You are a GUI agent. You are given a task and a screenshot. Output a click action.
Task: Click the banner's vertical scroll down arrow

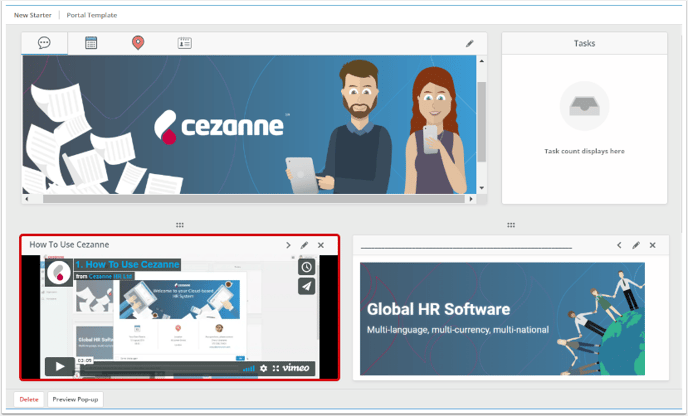(x=482, y=188)
